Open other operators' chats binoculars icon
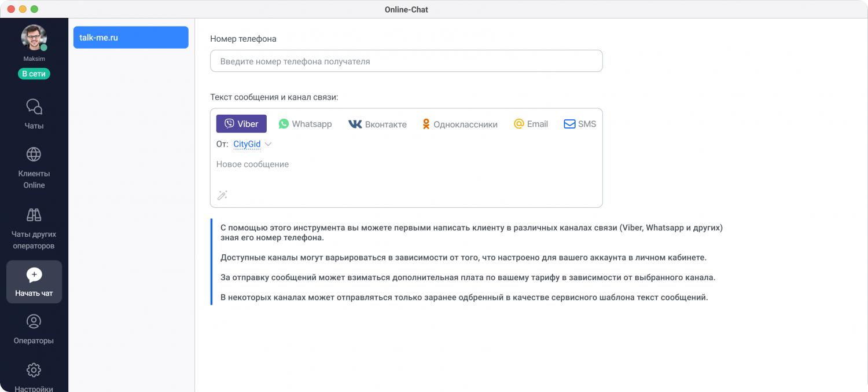This screenshot has width=868, height=392. 34,215
